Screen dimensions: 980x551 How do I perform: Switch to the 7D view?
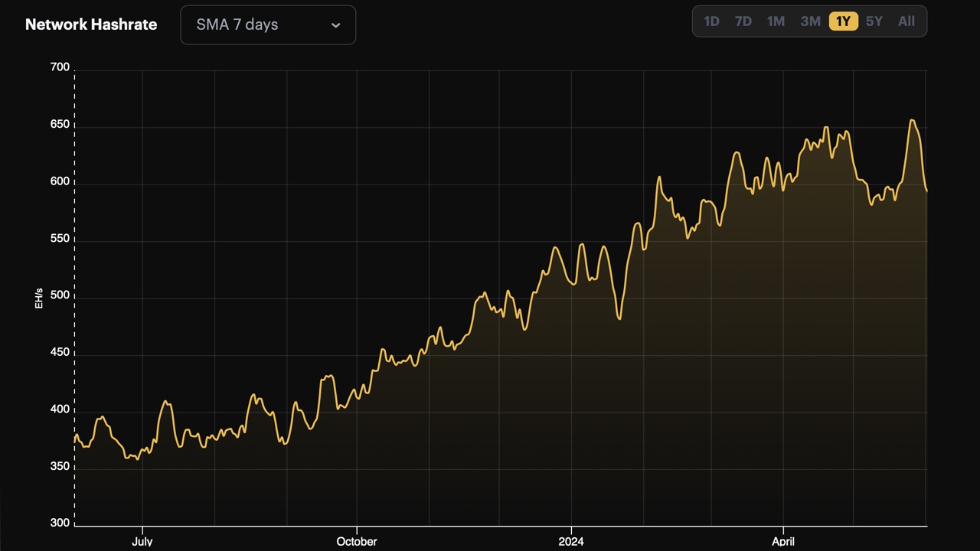click(x=743, y=21)
